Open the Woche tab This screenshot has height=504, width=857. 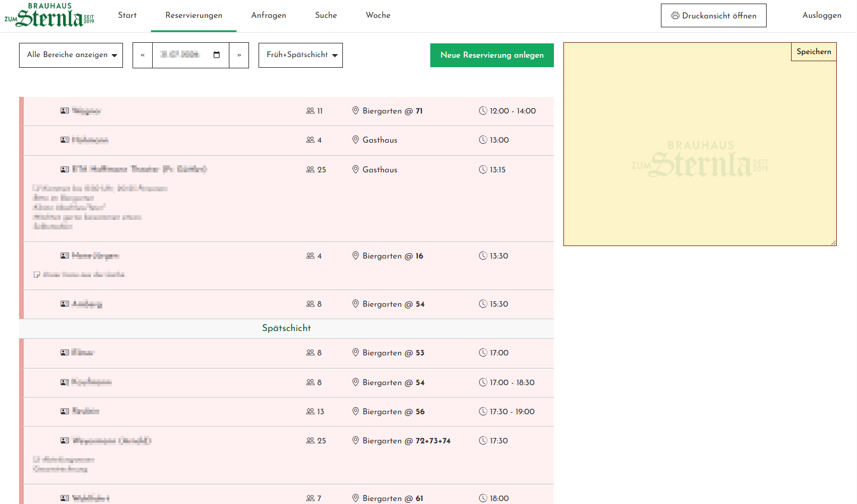[378, 15]
